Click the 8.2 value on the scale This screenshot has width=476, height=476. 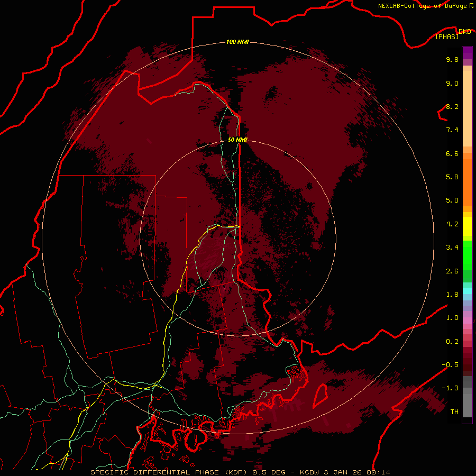(452, 106)
